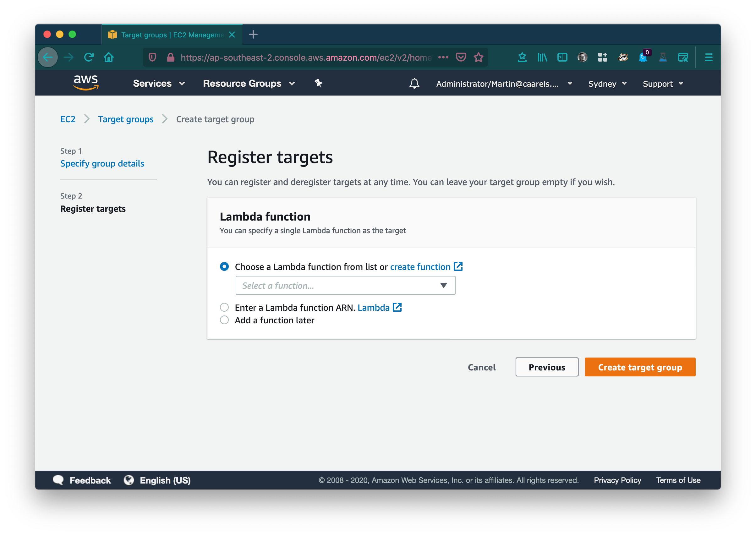Bookmark this page with the star icon

tap(479, 57)
